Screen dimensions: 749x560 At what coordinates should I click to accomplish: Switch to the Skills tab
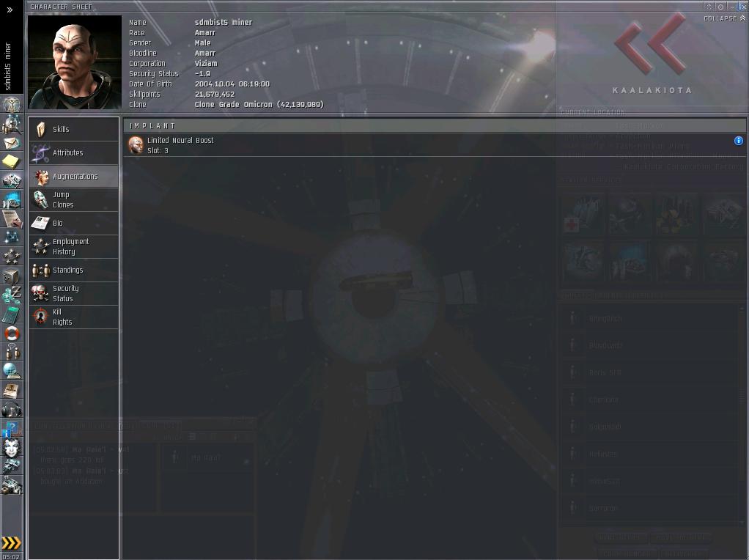click(73, 130)
